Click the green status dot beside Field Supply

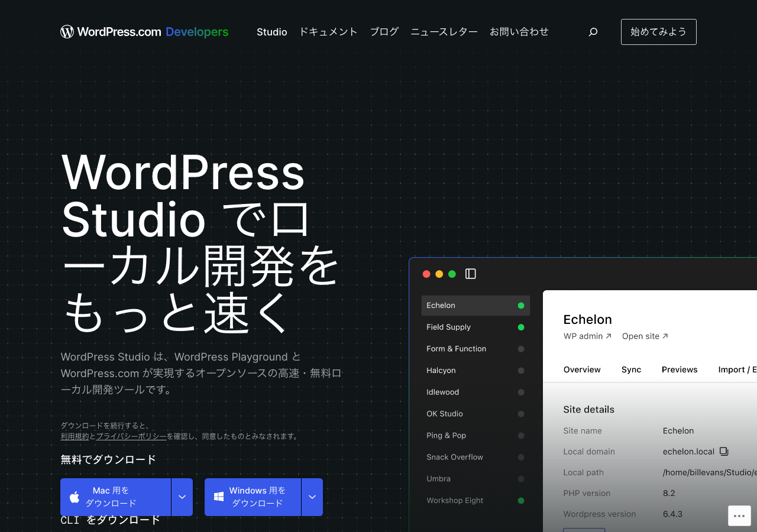(x=521, y=327)
